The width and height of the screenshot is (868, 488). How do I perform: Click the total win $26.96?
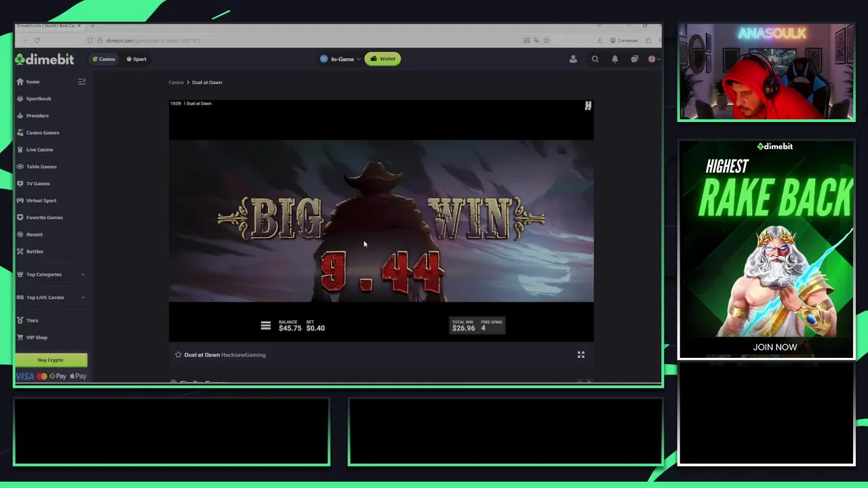464,328
